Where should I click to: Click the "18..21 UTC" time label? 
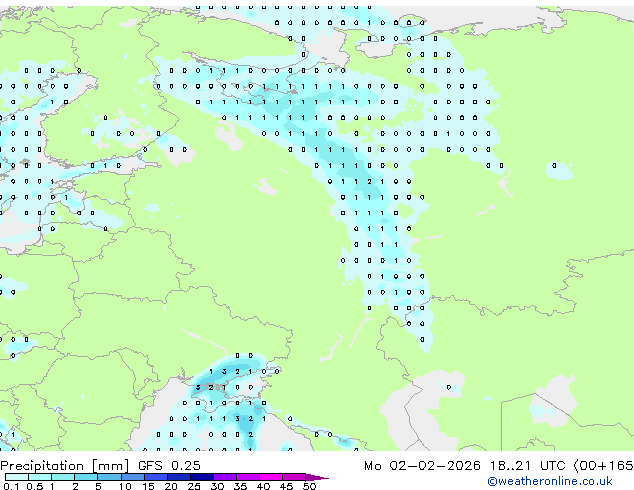(527, 466)
